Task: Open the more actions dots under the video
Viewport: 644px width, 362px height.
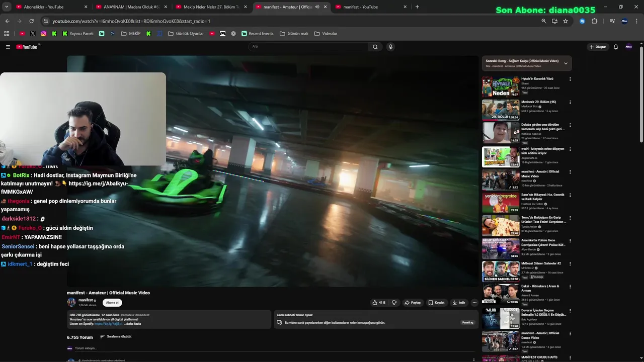Action: [x=474, y=303]
